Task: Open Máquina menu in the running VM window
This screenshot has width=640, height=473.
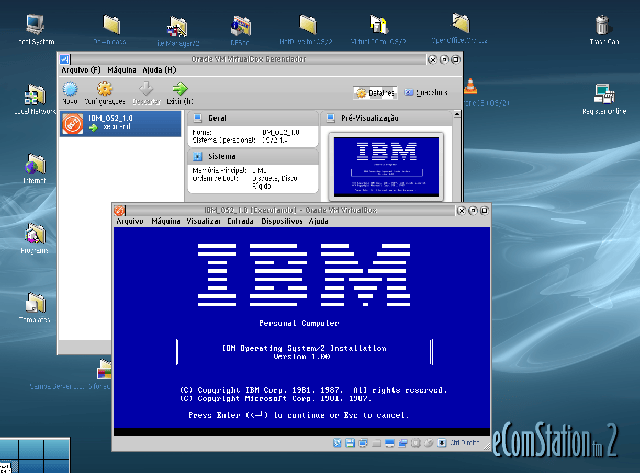Action: [x=166, y=221]
